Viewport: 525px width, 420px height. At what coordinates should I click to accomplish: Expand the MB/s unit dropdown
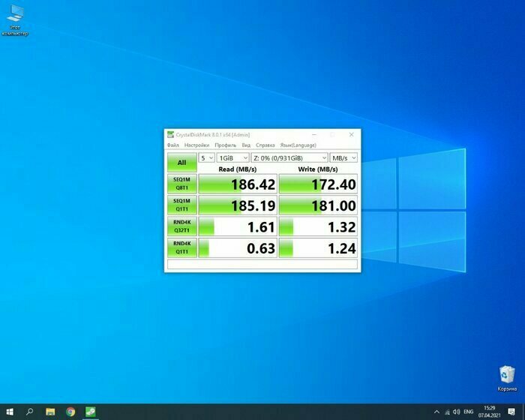click(344, 158)
